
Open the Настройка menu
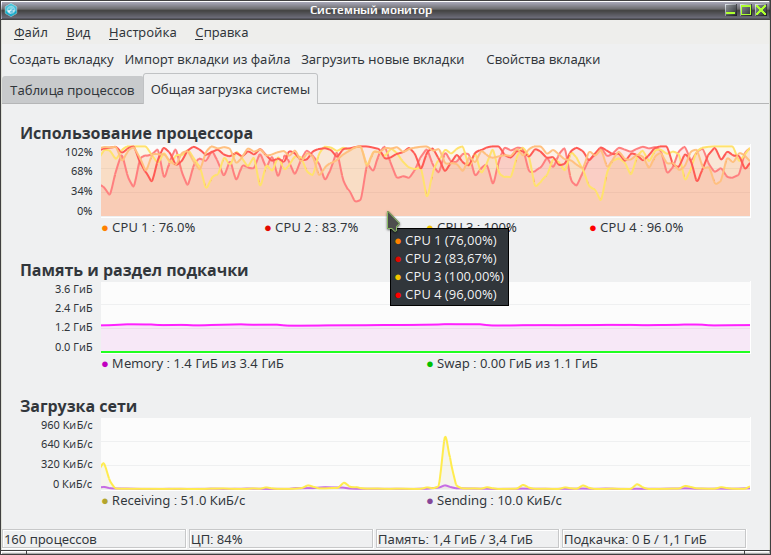coord(143,33)
